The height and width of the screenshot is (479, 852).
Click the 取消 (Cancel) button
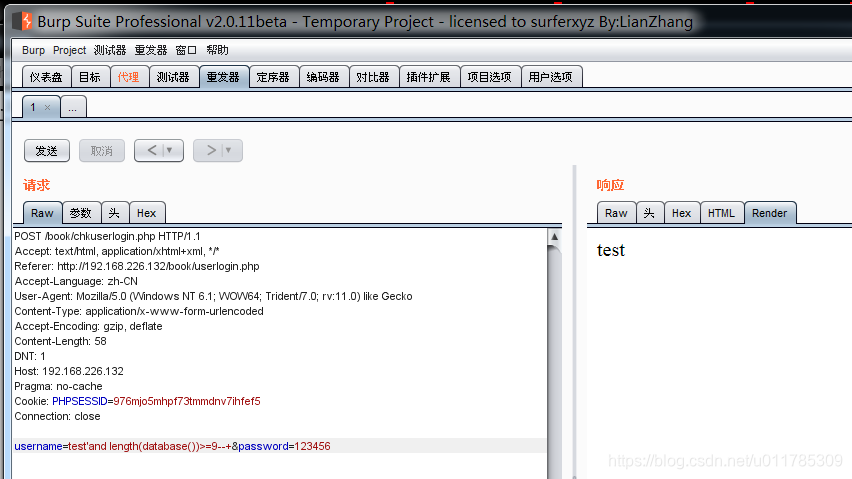click(102, 150)
